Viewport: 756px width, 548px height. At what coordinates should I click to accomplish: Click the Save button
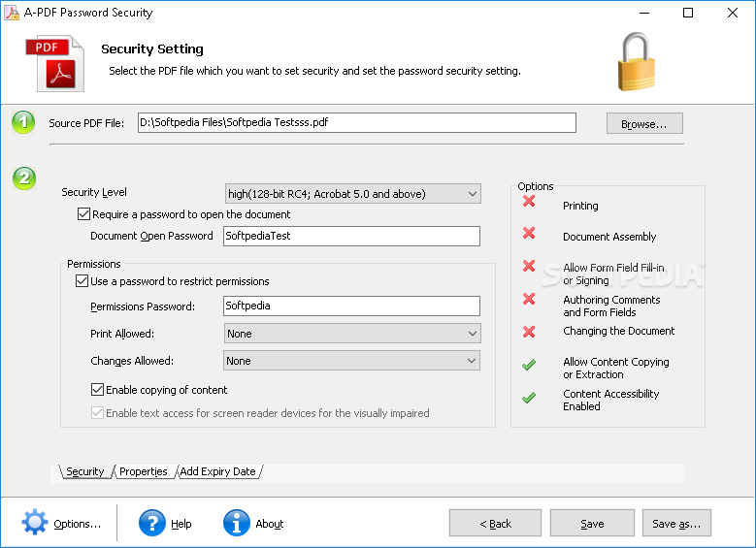(x=592, y=523)
